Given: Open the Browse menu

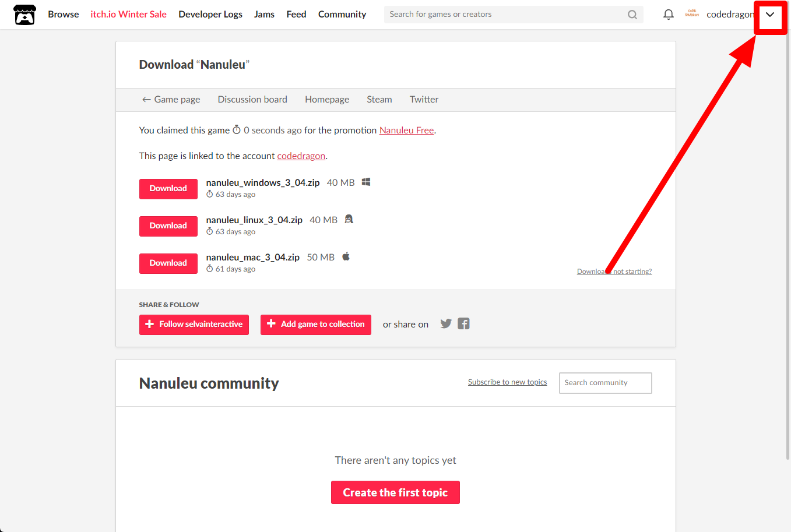Looking at the screenshot, I should pos(64,15).
